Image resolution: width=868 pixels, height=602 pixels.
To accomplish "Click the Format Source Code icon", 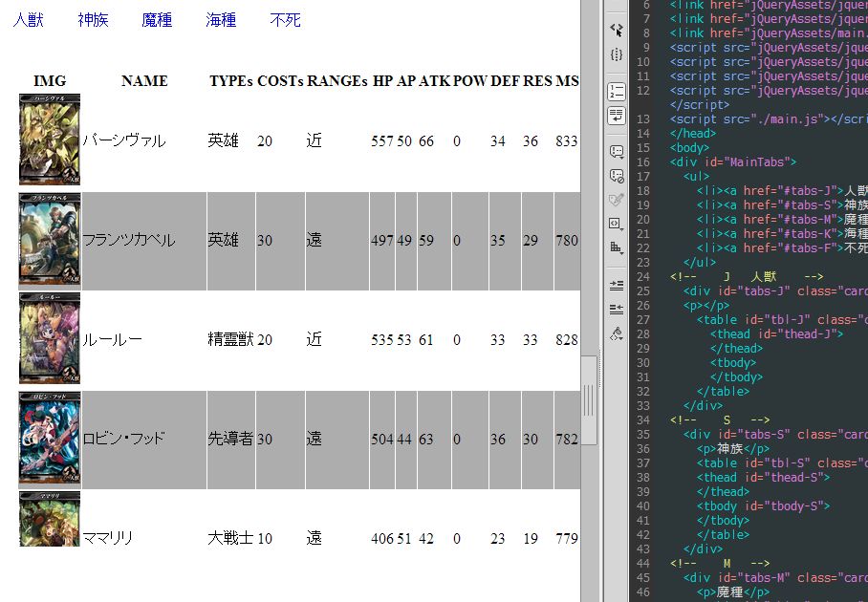I will tap(617, 333).
